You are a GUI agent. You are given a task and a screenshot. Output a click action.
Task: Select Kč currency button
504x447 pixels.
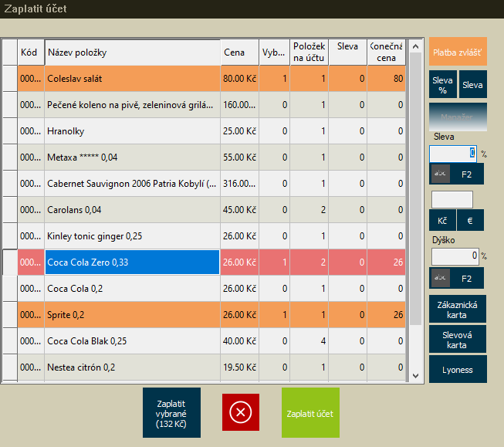(442, 221)
